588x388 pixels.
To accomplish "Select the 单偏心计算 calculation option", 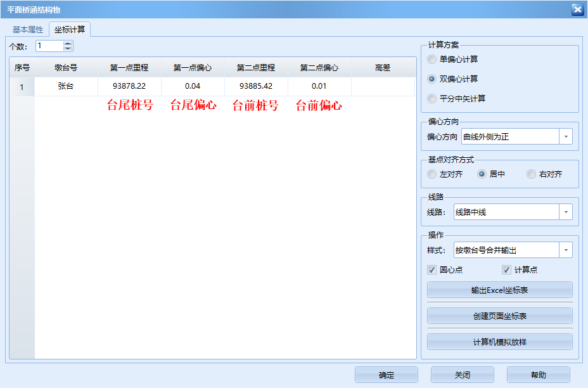I will 433,60.
